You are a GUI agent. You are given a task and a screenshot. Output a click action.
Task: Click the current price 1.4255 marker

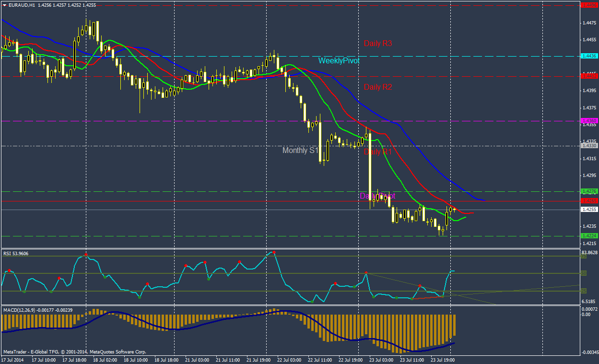click(x=588, y=210)
